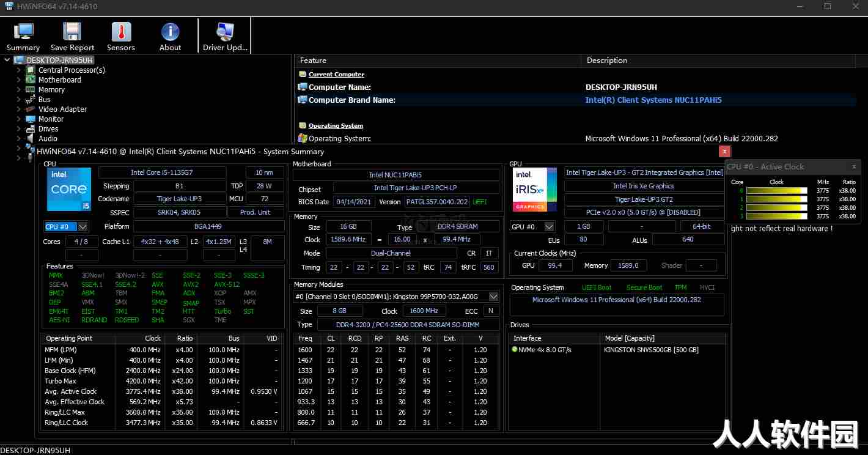The image size is (868, 455).
Task: Click the BIOS version PATGL357.0040.202 field
Action: (x=437, y=202)
